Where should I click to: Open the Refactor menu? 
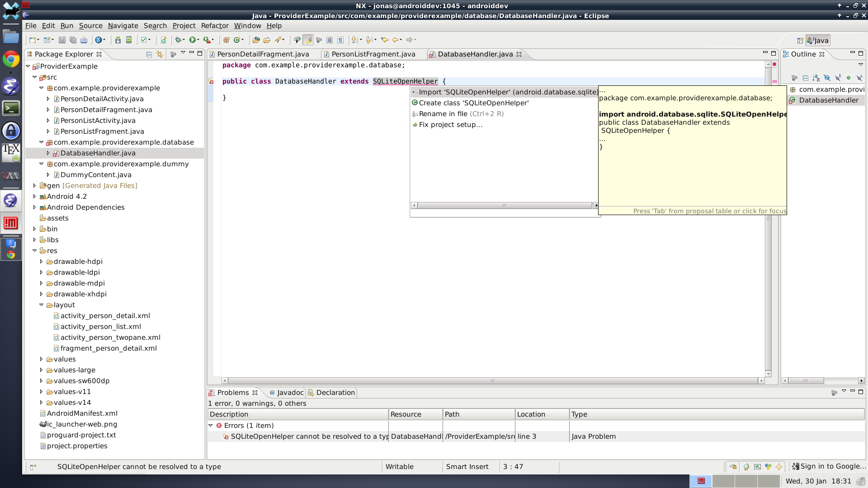tap(215, 26)
